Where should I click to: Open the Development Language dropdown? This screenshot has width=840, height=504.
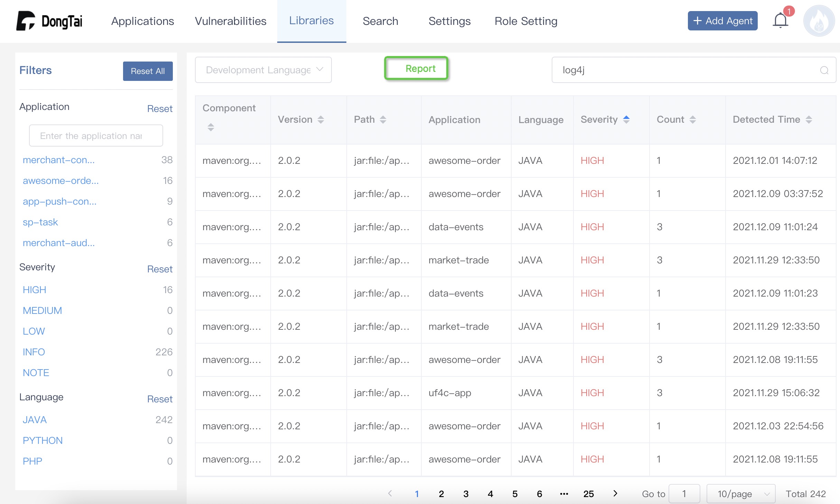[263, 69]
